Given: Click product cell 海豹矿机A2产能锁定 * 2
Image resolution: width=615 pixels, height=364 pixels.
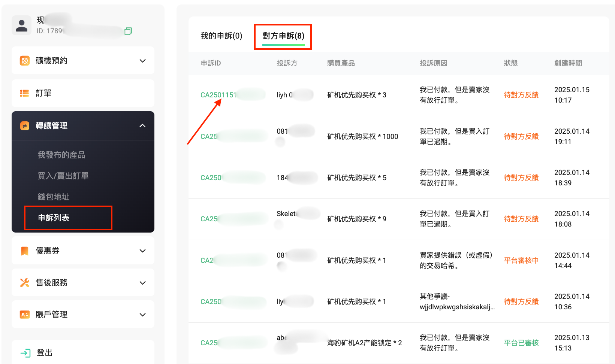Looking at the screenshot, I should pyautogui.click(x=365, y=343).
